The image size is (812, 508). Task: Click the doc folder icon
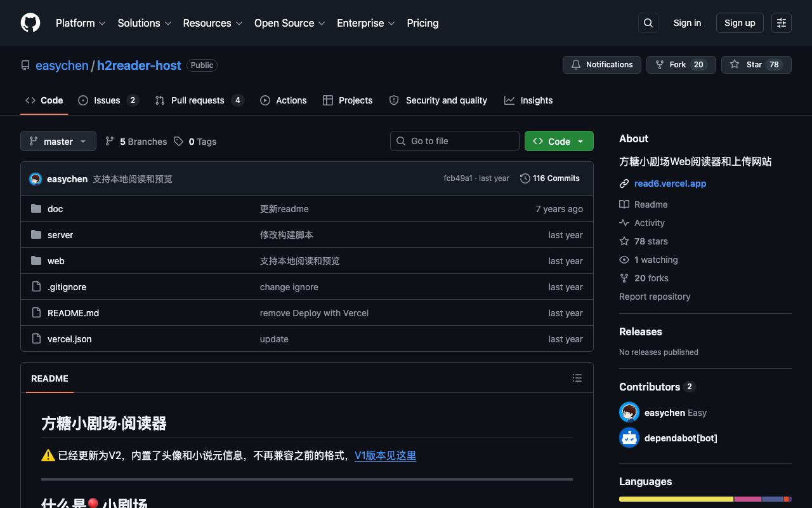[x=36, y=208]
